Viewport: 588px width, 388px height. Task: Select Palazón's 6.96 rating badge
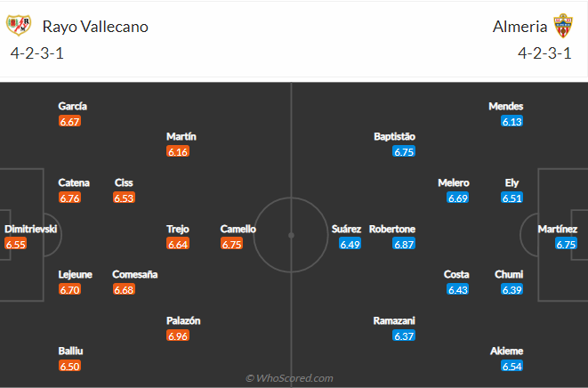(178, 335)
